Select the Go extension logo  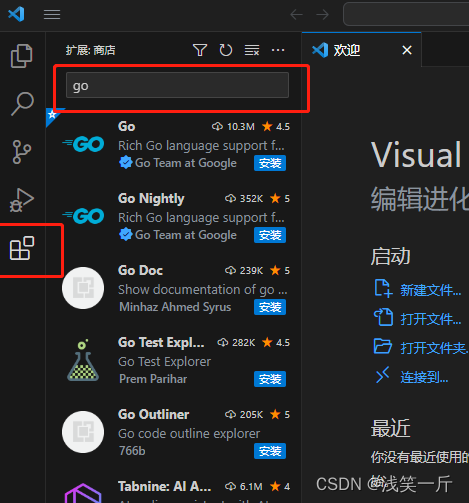(83, 144)
